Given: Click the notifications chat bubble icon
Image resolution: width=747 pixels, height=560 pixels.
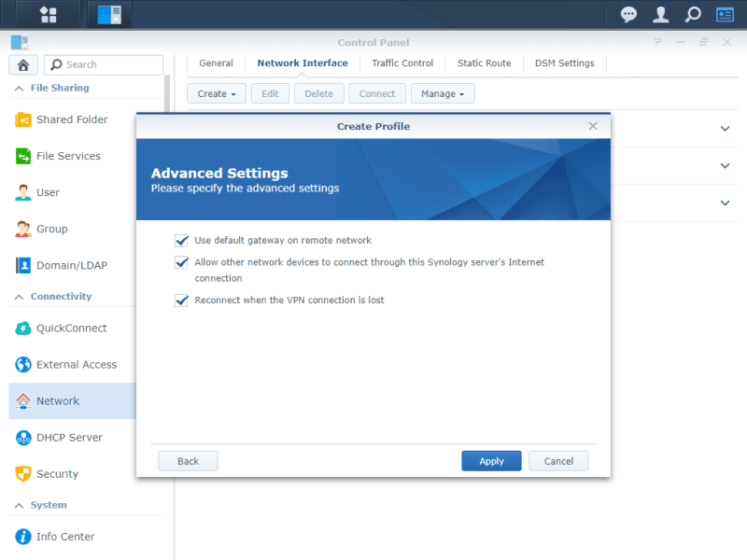Looking at the screenshot, I should tap(629, 15).
